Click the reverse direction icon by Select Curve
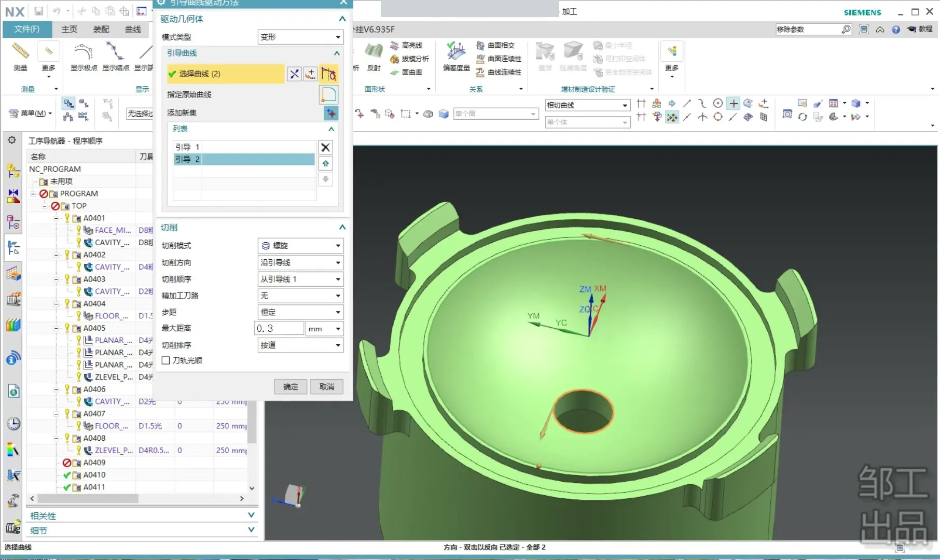 (x=294, y=74)
